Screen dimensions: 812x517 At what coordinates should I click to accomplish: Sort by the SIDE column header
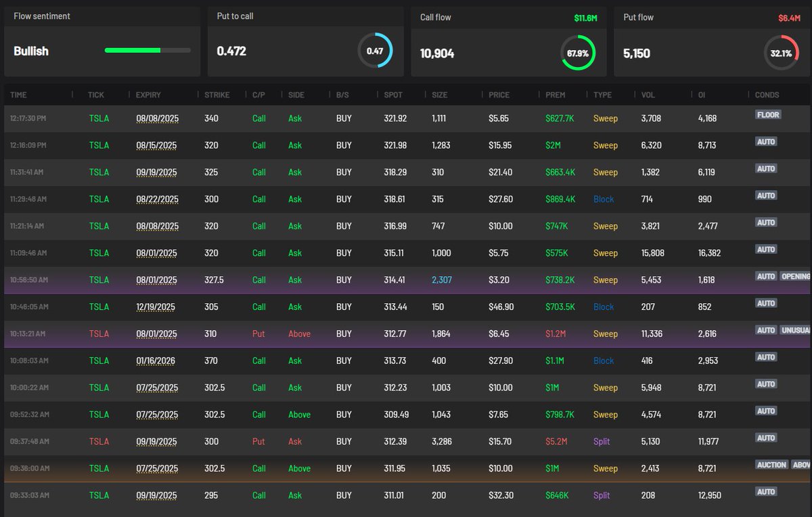[296, 95]
